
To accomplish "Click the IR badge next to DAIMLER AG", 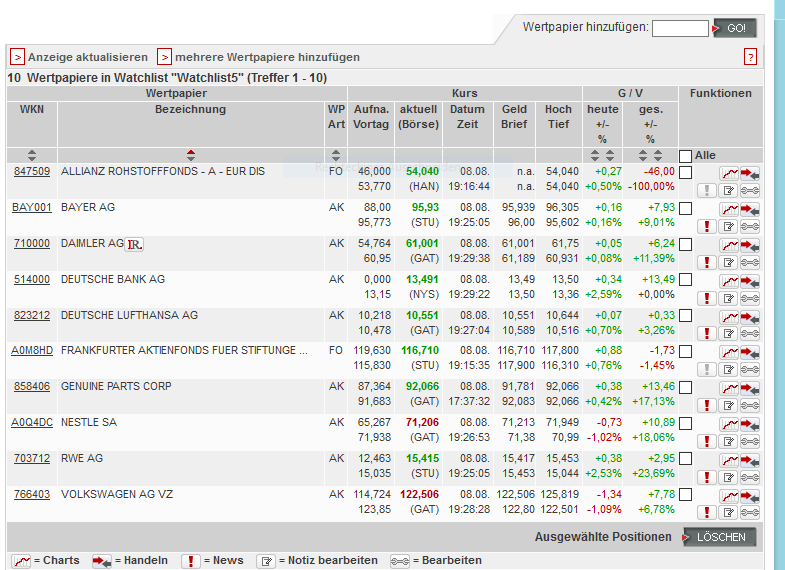I will tap(134, 244).
